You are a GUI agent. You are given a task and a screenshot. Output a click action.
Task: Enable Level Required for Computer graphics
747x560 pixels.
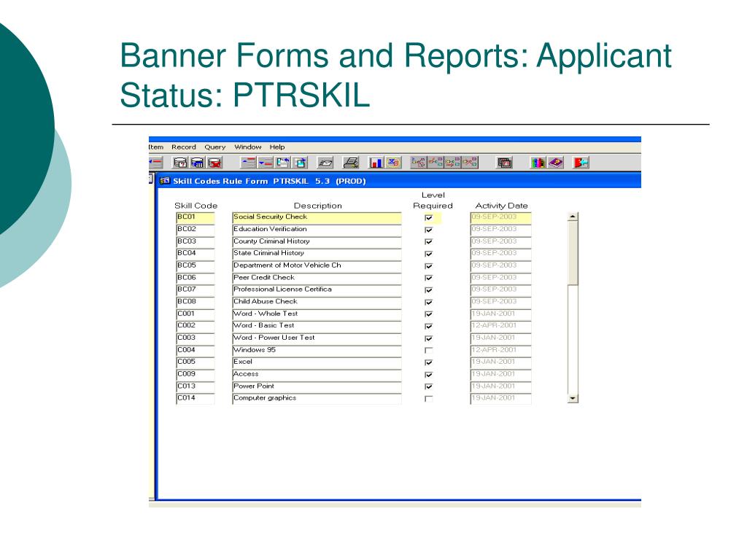click(x=429, y=399)
